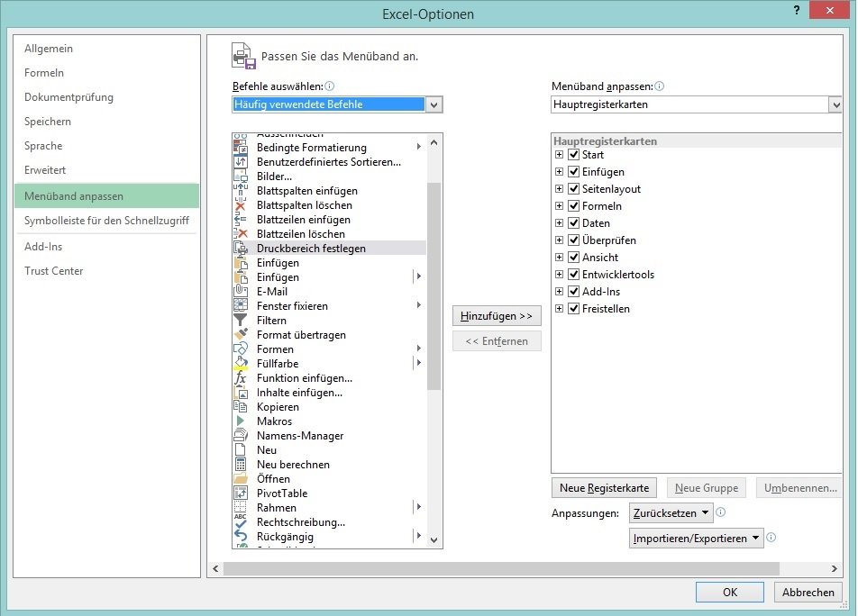Expand the Entwicklertools tree node
This screenshot has width=858, height=616.
click(x=559, y=275)
